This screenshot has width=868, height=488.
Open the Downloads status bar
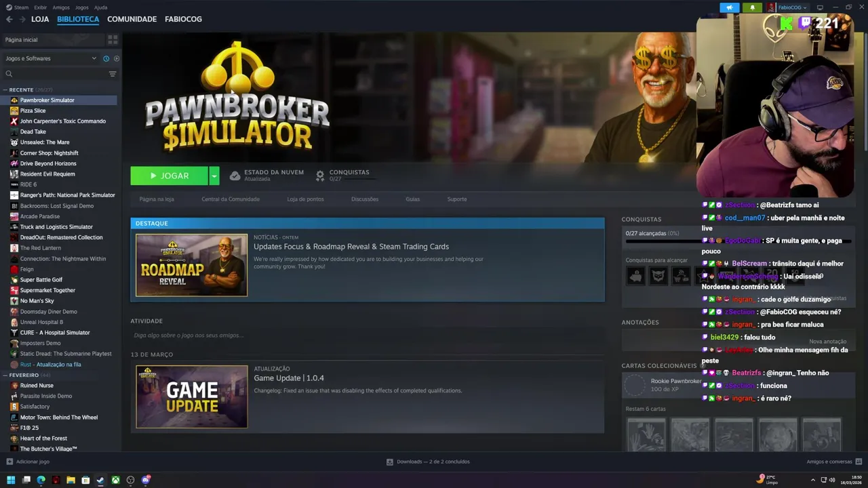(428, 462)
